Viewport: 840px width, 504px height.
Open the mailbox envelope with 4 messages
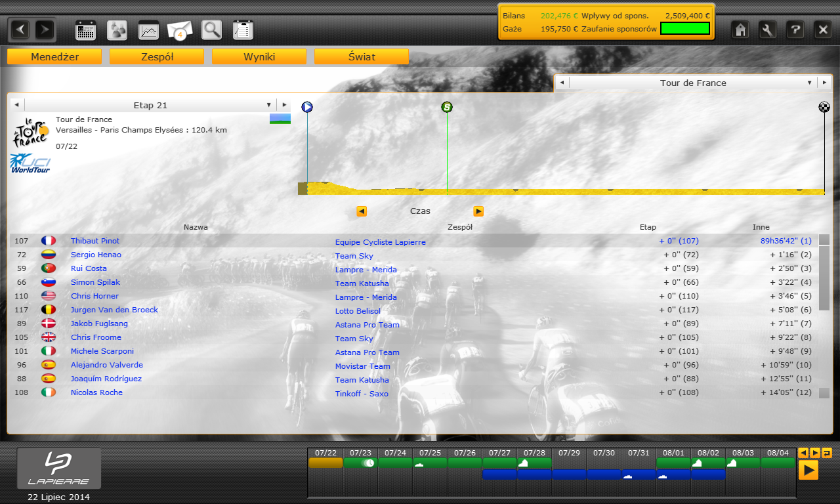(x=180, y=30)
